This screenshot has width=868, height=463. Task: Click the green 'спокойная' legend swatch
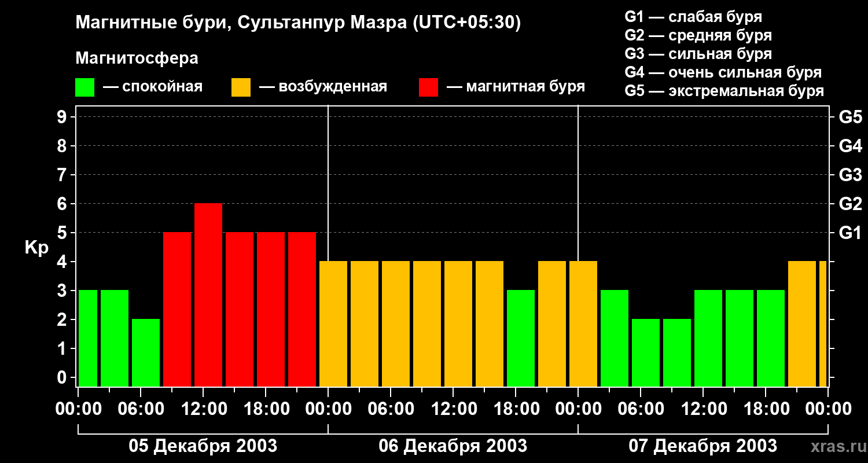tap(84, 87)
